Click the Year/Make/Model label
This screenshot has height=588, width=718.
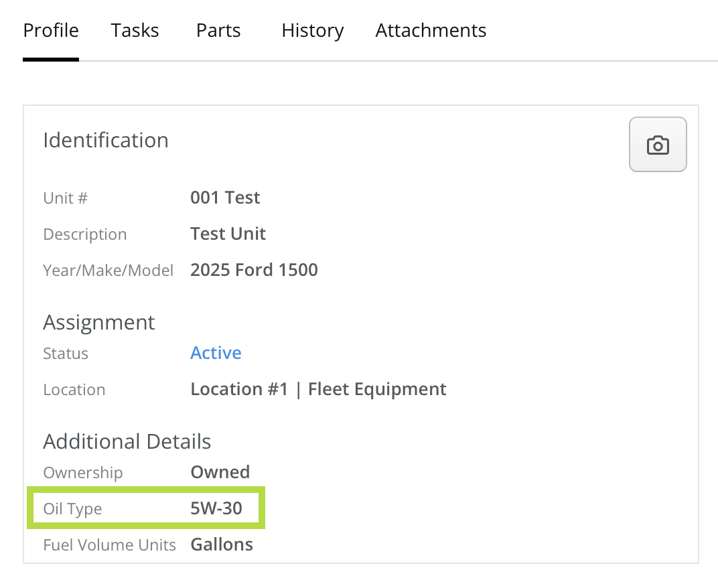pos(108,270)
